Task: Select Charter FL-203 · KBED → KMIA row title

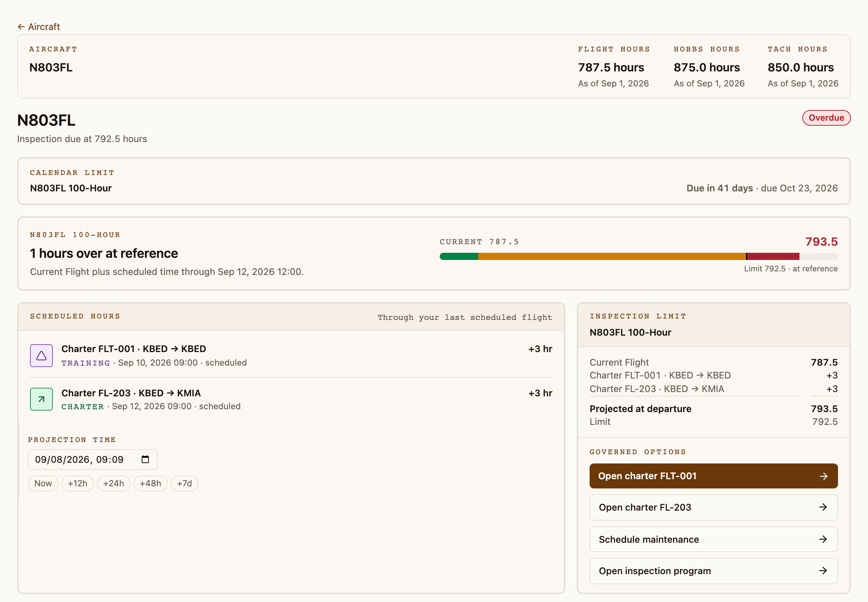Action: tap(131, 393)
